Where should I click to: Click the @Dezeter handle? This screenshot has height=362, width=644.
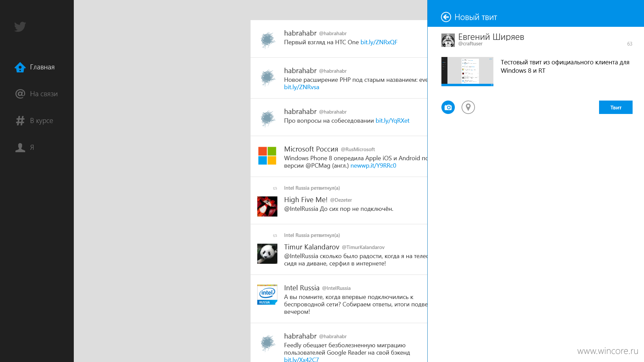[341, 200]
